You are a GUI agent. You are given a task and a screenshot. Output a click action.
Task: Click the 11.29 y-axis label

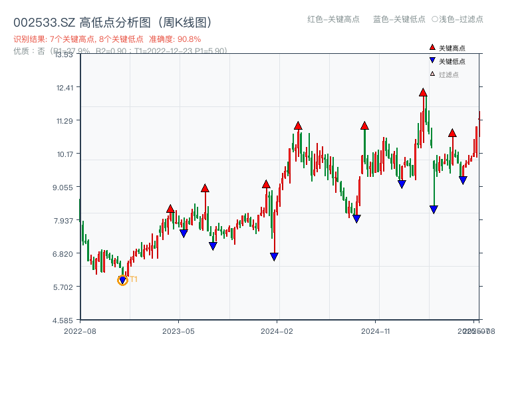coord(65,121)
